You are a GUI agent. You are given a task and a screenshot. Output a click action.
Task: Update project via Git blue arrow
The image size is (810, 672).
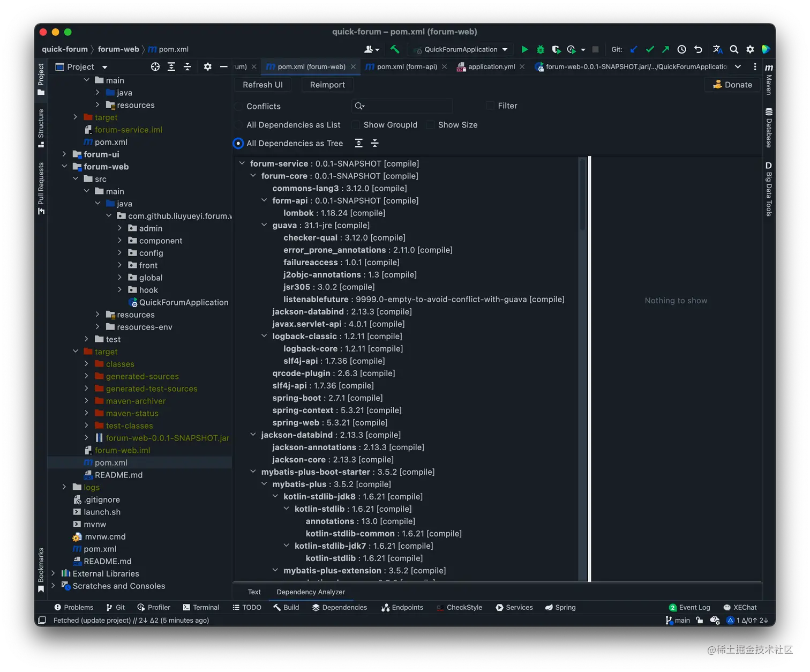tap(634, 49)
